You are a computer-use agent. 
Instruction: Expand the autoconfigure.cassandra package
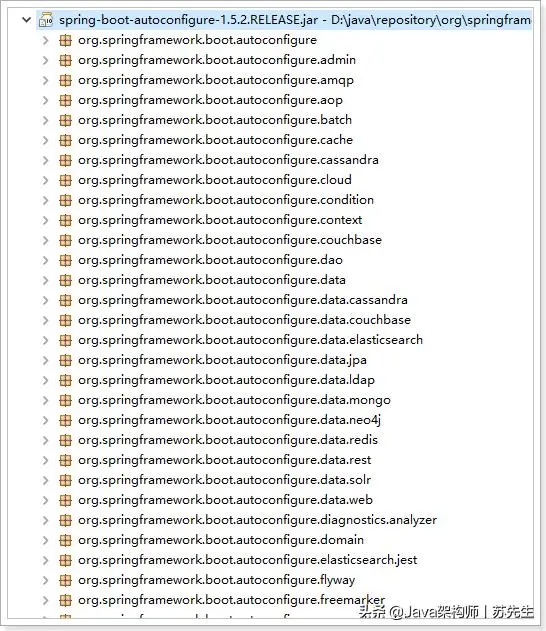45,160
